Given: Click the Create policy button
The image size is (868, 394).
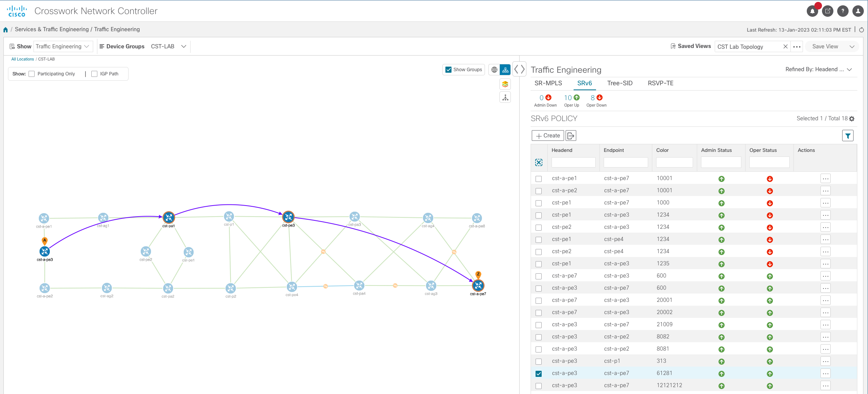Looking at the screenshot, I should pos(548,136).
